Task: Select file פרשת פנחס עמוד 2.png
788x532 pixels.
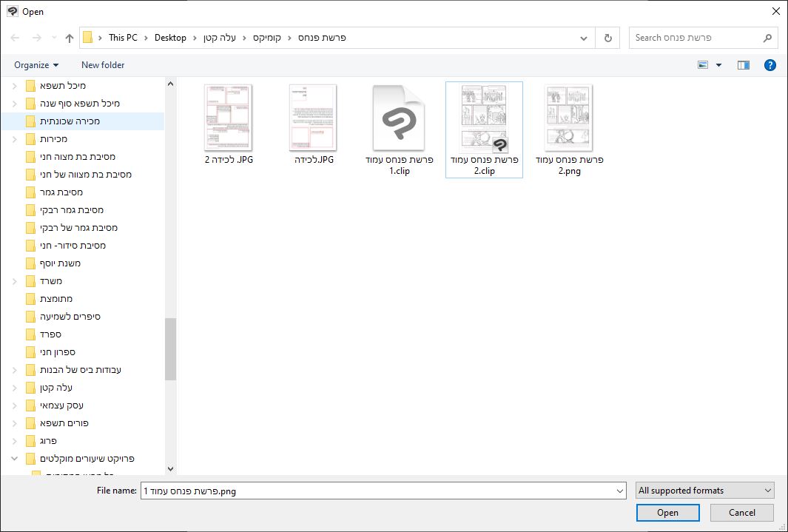Action: click(570, 130)
